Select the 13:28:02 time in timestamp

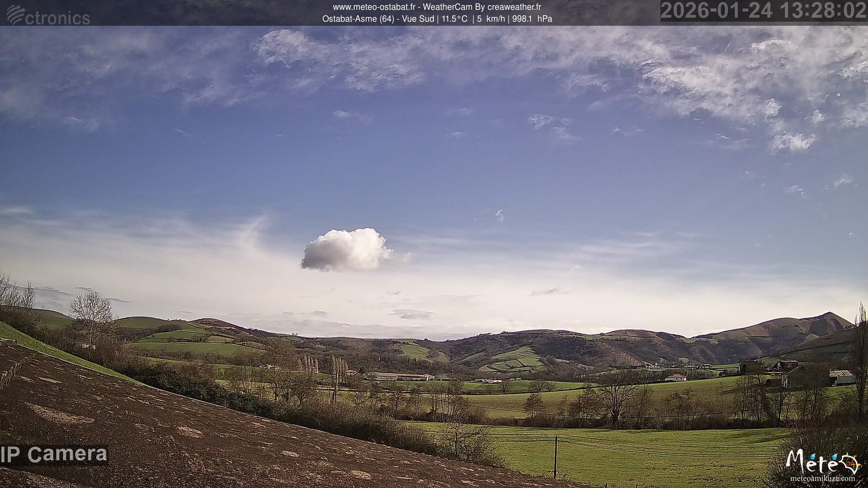click(x=823, y=10)
